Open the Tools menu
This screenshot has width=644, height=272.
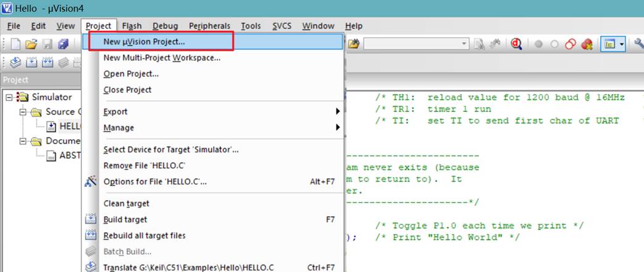click(x=251, y=26)
